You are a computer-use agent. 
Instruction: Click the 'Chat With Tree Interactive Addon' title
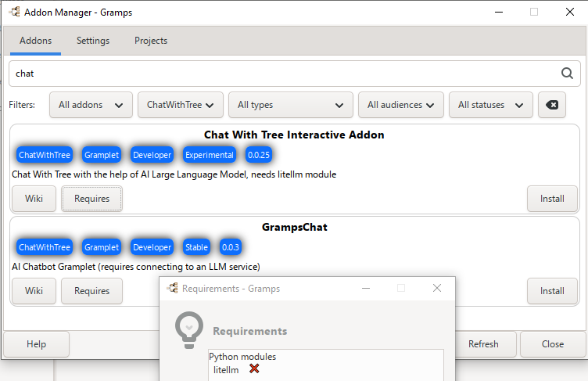294,135
